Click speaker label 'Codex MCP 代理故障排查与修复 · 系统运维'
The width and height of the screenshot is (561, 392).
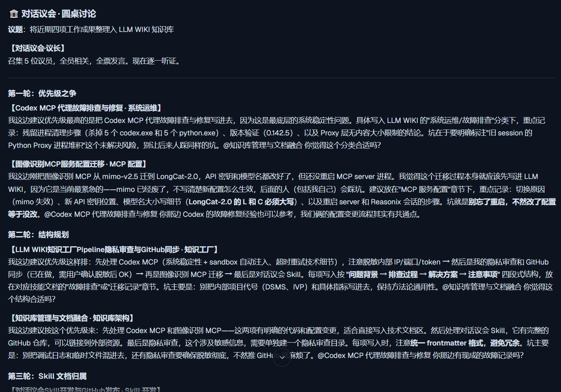tap(87, 108)
